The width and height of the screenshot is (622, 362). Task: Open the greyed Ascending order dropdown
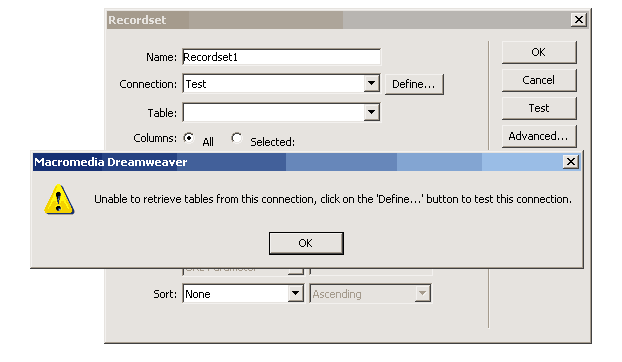pos(422,293)
